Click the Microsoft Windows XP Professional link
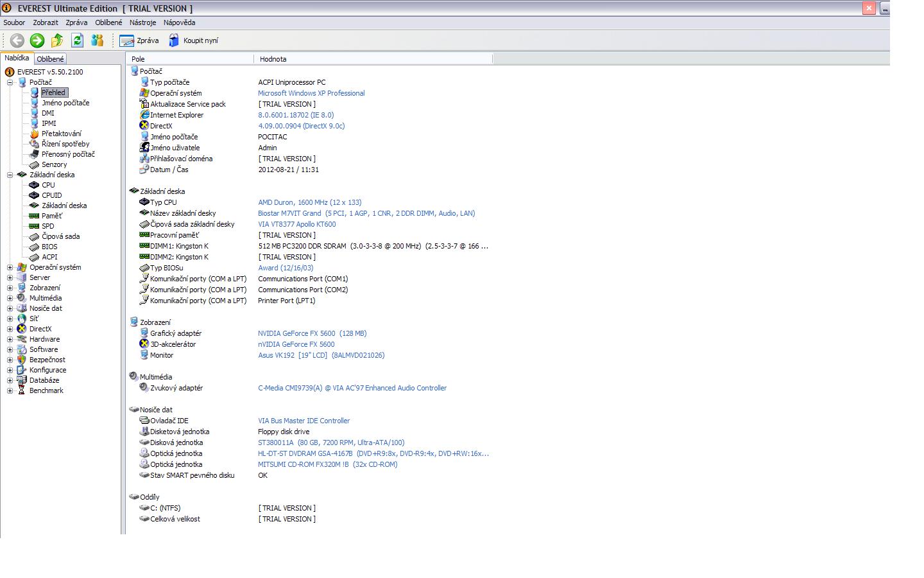This screenshot has height=578, width=924. [x=311, y=93]
